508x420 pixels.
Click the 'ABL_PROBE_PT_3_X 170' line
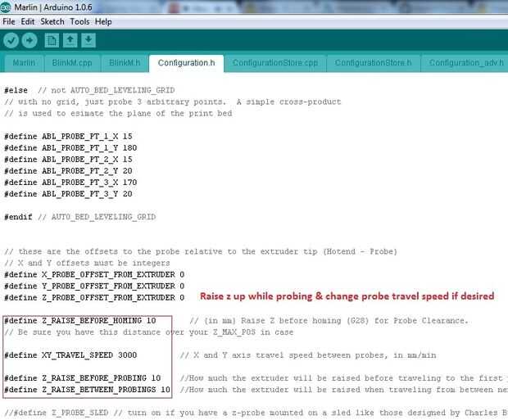[70, 183]
